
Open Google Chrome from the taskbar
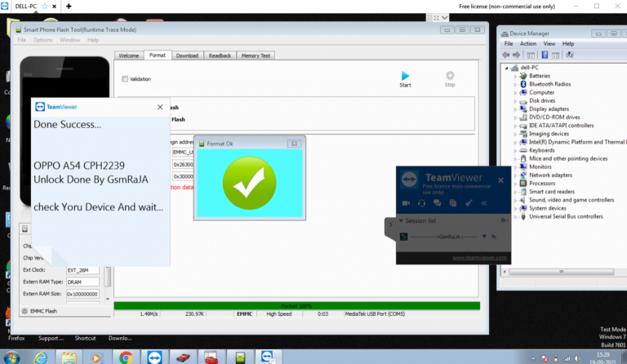pyautogui.click(x=126, y=357)
